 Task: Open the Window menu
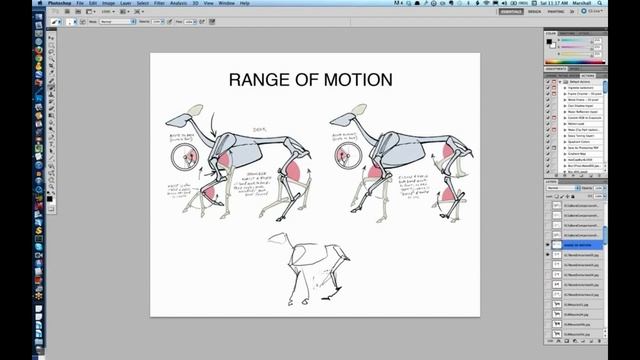point(227,3)
